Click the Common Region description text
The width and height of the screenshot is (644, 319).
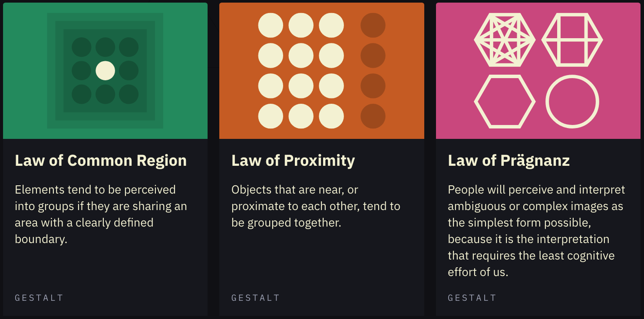101,214
